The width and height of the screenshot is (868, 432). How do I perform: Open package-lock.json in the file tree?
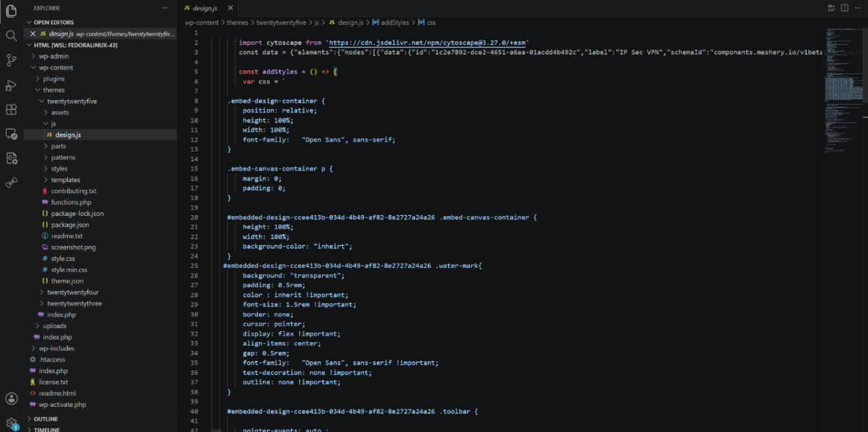click(x=78, y=213)
